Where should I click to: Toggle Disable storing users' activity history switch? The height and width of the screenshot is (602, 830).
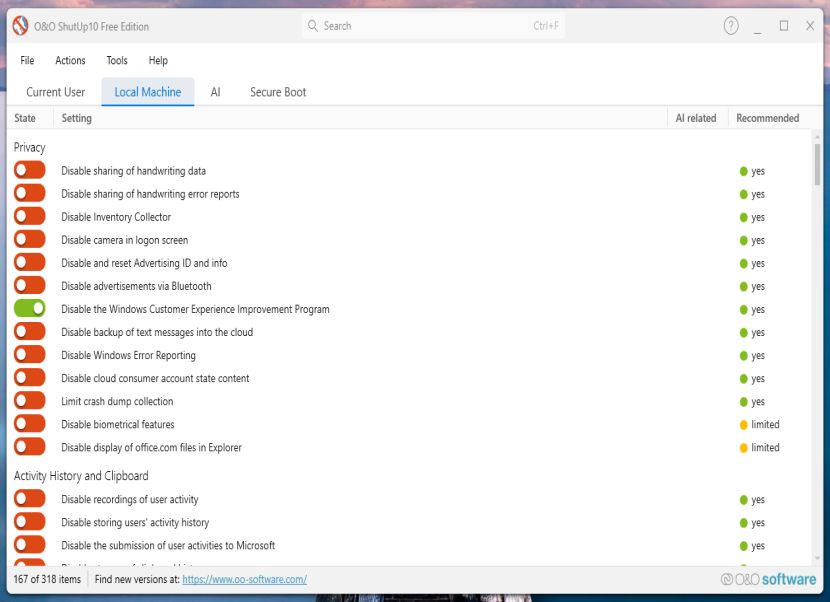coord(30,522)
